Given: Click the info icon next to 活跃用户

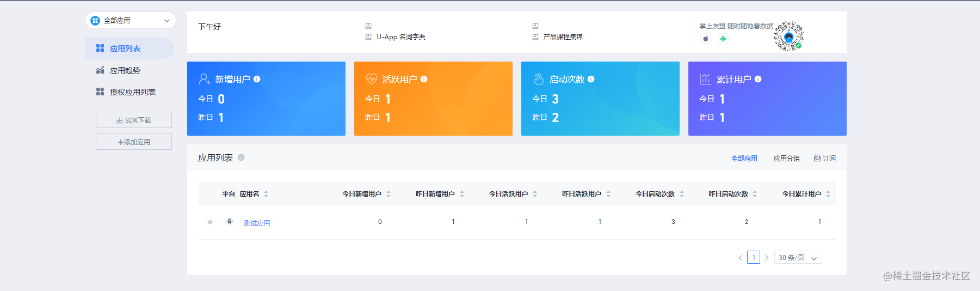Looking at the screenshot, I should pyautogui.click(x=424, y=79).
